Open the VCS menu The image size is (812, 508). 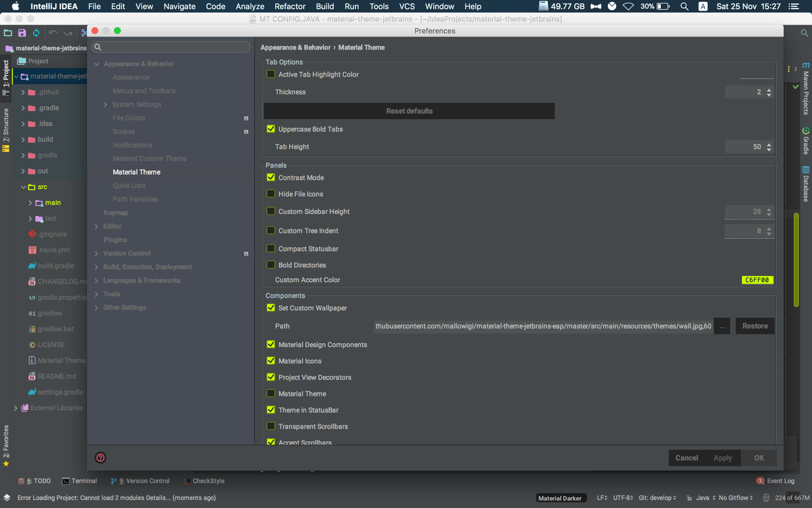407,6
